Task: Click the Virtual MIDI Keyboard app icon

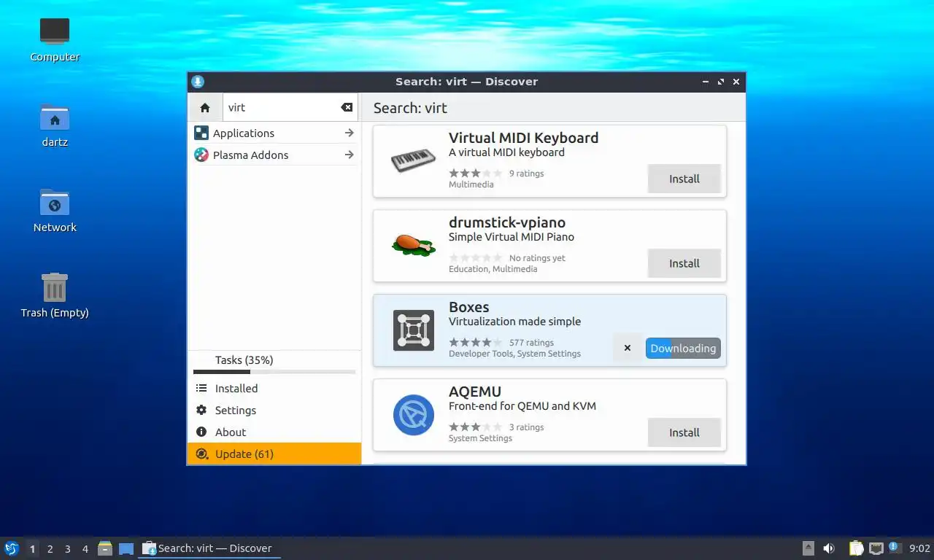Action: pyautogui.click(x=413, y=161)
